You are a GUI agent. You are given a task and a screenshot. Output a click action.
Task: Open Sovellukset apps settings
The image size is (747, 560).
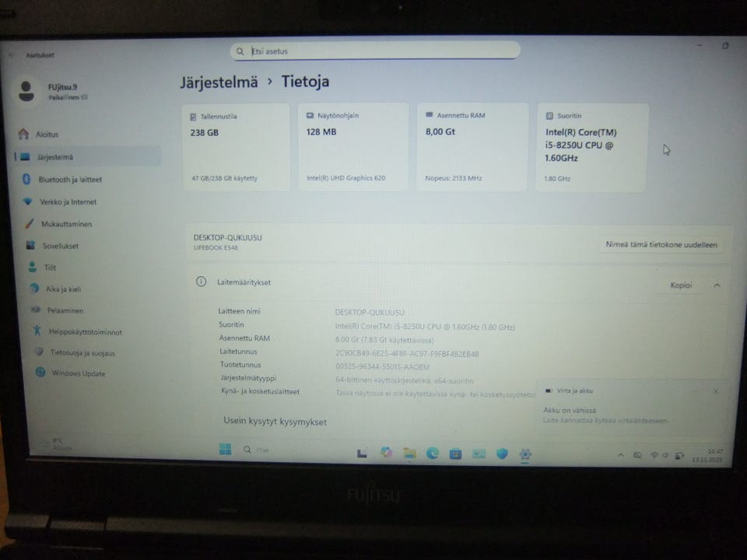(x=61, y=246)
